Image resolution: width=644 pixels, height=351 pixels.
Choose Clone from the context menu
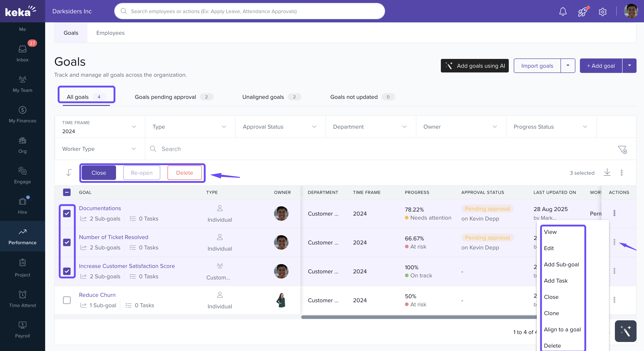click(551, 313)
